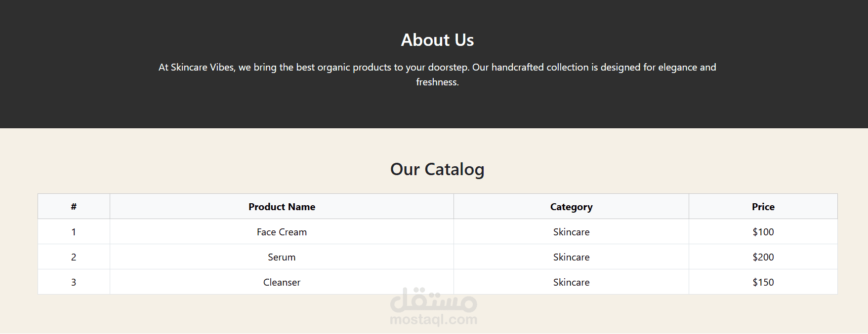Select the Serum product cell
The height and width of the screenshot is (334, 868).
[282, 257]
